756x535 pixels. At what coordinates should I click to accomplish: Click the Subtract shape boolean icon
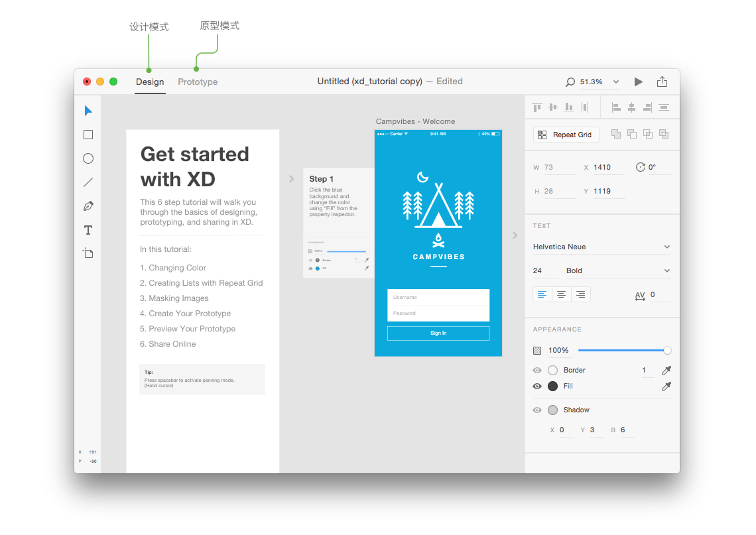pyautogui.click(x=631, y=134)
